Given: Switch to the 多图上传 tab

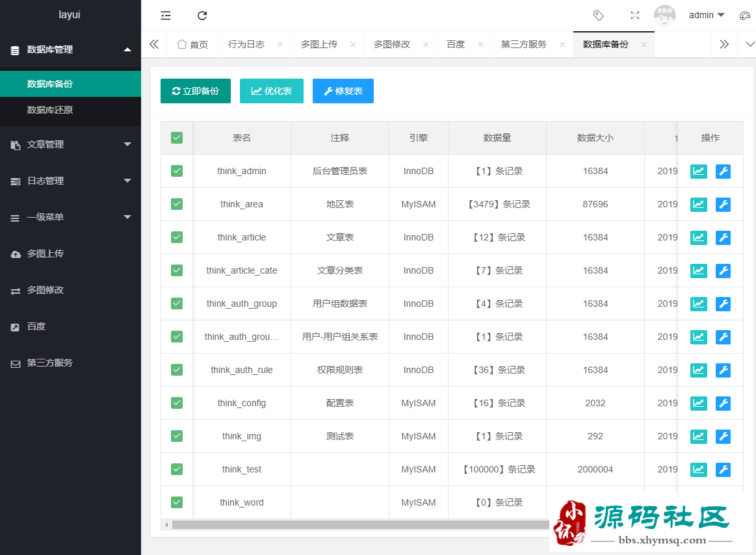Looking at the screenshot, I should click(319, 44).
